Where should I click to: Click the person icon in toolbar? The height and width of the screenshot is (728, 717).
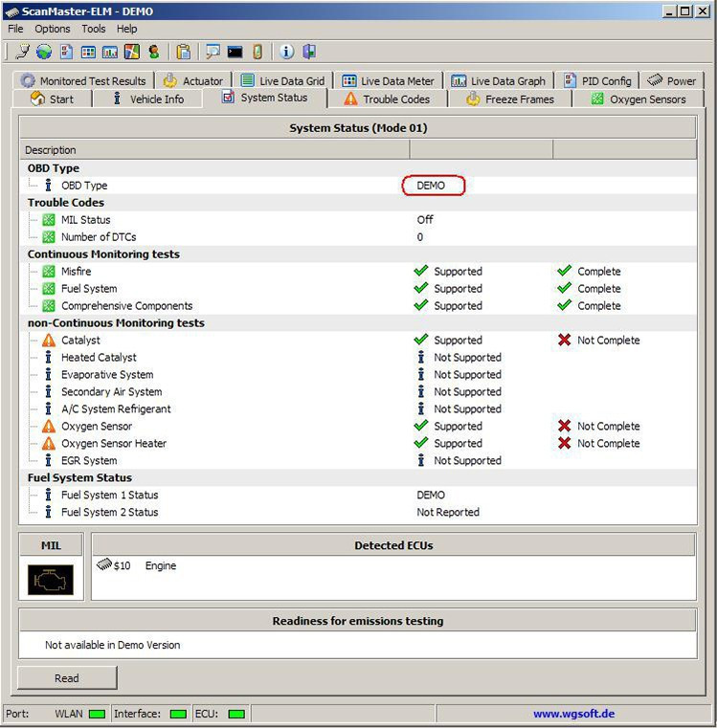coord(154,52)
